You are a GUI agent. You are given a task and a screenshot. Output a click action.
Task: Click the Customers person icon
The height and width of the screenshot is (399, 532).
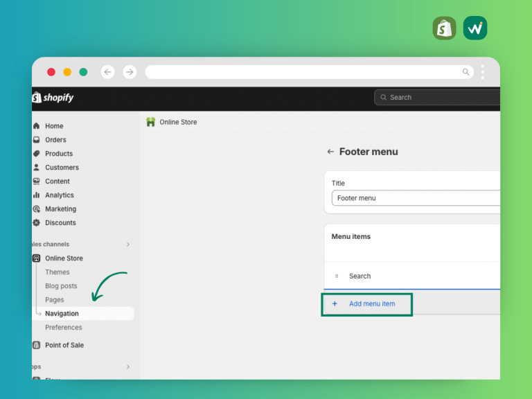coord(37,167)
